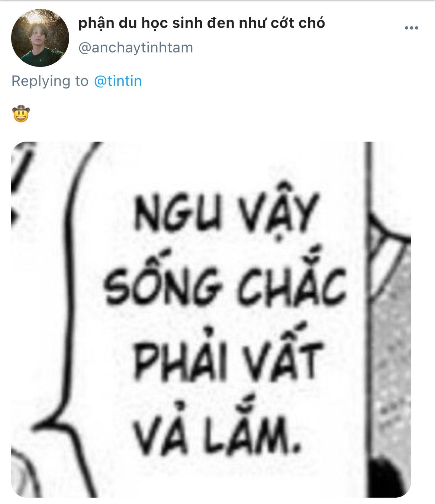Open the @tintin profile link

coord(118,81)
